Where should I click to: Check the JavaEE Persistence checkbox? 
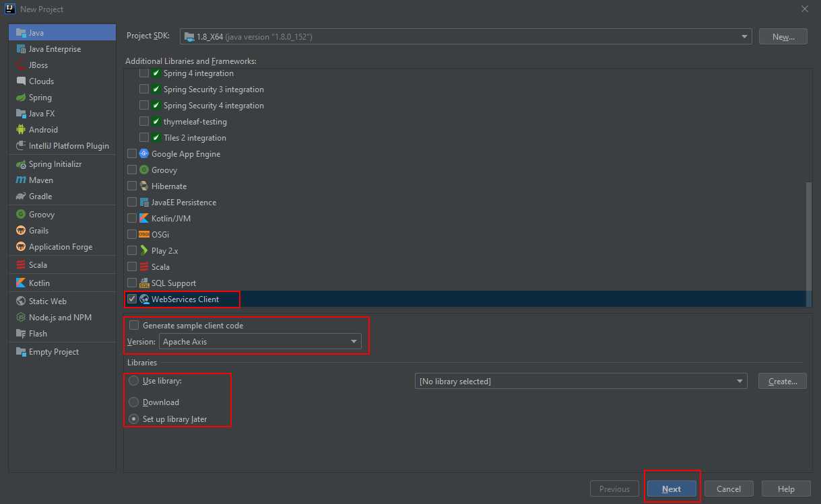132,202
